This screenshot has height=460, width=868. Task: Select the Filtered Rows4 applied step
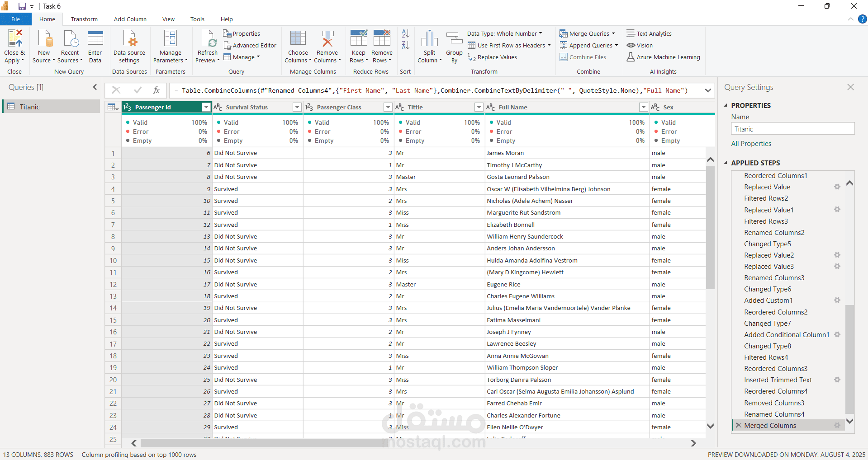pos(766,357)
